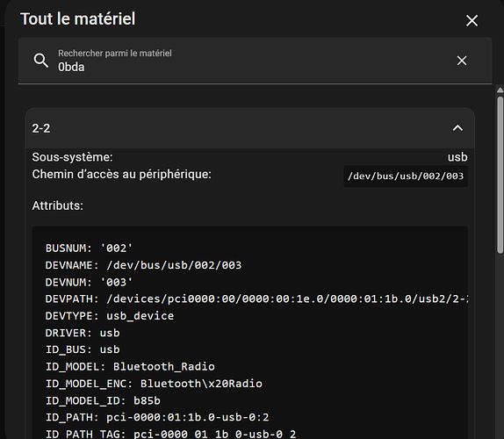
Task: Click the vertical scrollbar thumb
Action: pos(500,175)
